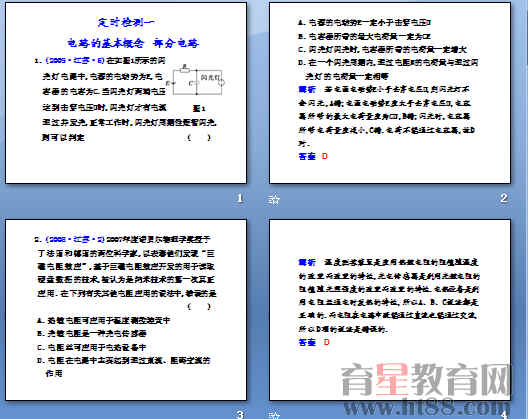The width and height of the screenshot is (528, 419).
Task: Click the slide number 1 label
Action: pyautogui.click(x=239, y=198)
